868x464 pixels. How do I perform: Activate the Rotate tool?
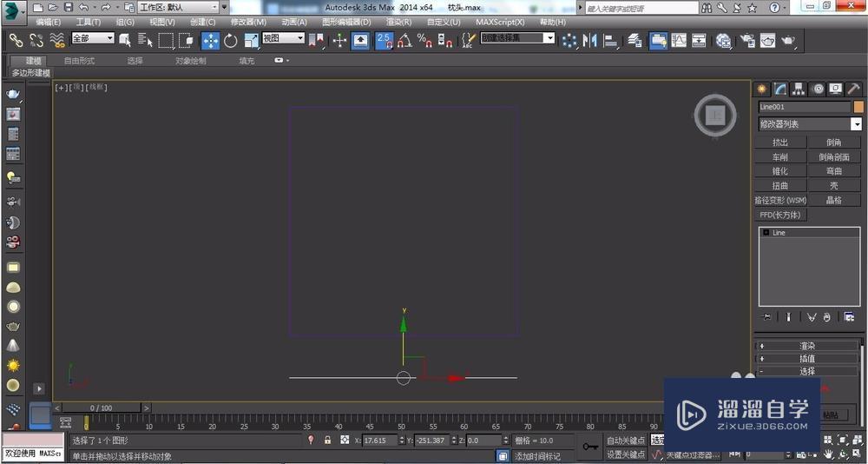coord(231,40)
